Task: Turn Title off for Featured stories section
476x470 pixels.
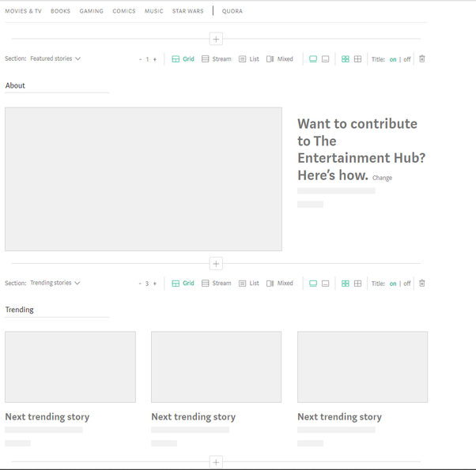Action: pos(406,59)
